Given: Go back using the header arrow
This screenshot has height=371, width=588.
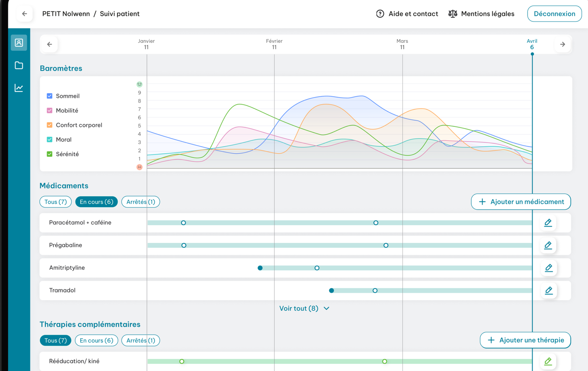Looking at the screenshot, I should point(24,14).
